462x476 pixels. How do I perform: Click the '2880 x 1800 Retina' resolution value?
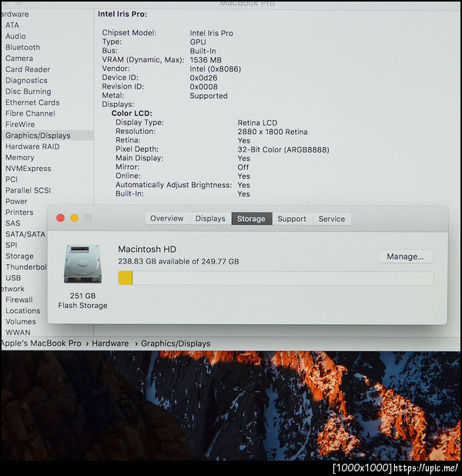273,132
